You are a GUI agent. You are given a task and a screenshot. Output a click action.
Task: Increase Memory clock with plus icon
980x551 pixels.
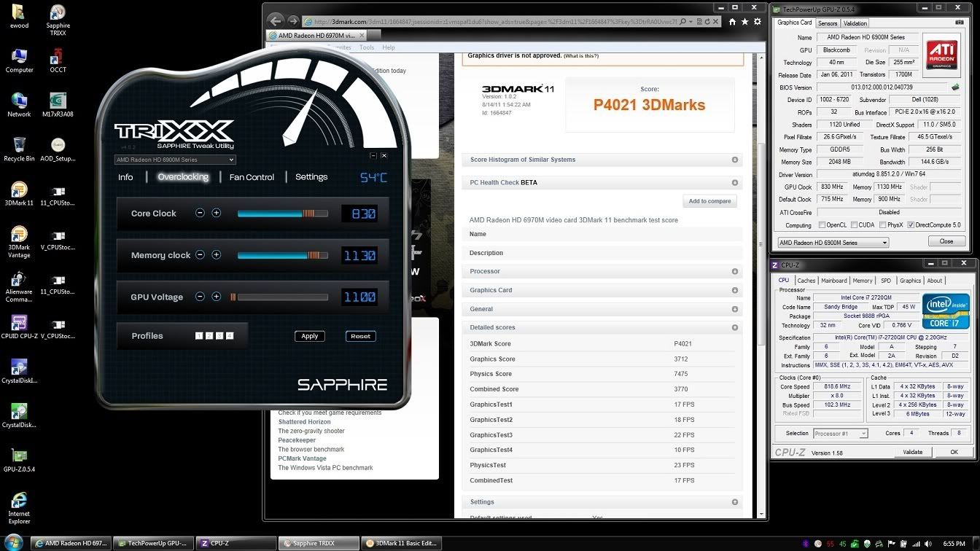(216, 255)
